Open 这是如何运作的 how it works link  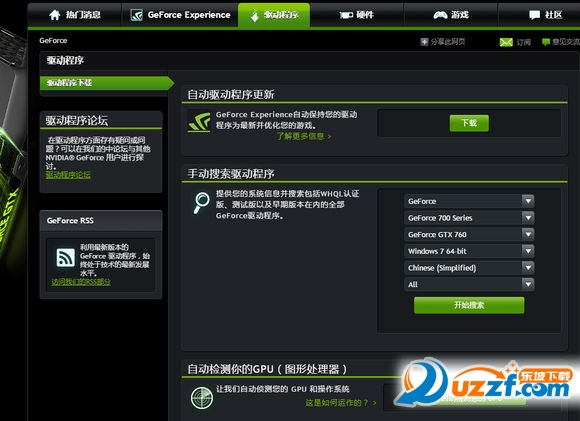pyautogui.click(x=341, y=403)
